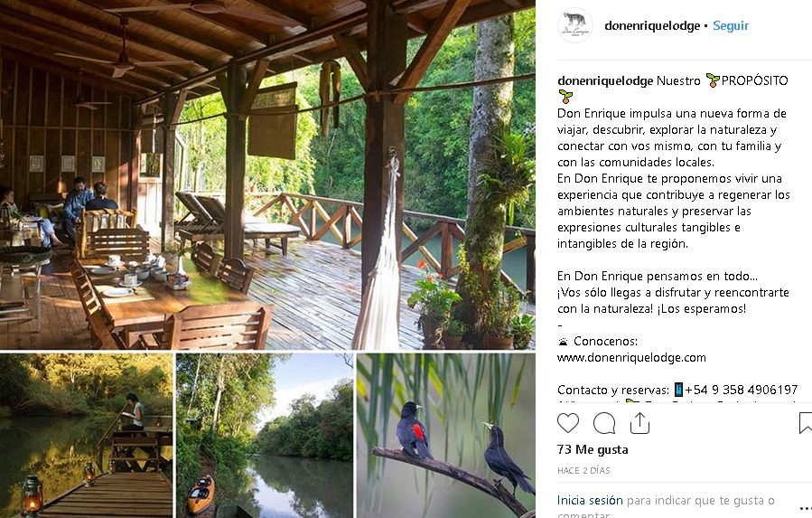Click donenriquelodge username in the caption
This screenshot has width=812, height=518.
click(605, 80)
